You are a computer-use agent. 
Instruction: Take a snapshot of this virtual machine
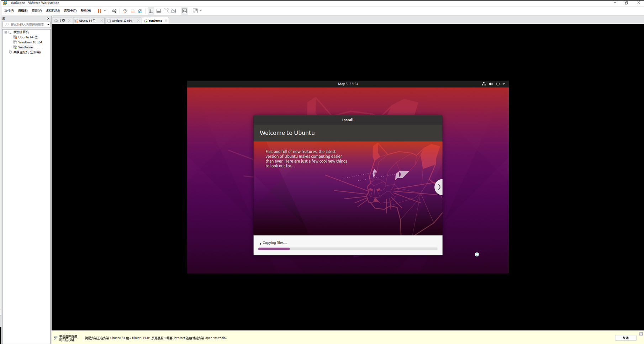click(x=125, y=11)
